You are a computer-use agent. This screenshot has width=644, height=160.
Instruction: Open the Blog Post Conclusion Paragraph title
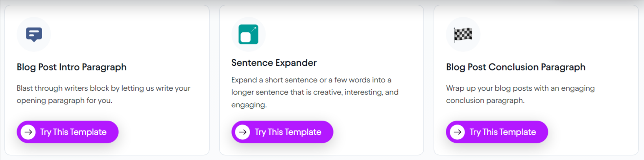pyautogui.click(x=515, y=67)
